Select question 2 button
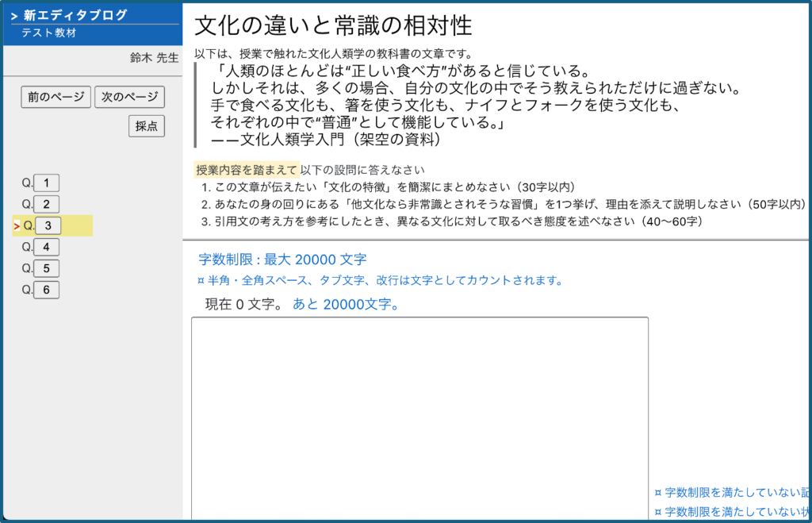The width and height of the screenshot is (812, 523). coord(47,204)
